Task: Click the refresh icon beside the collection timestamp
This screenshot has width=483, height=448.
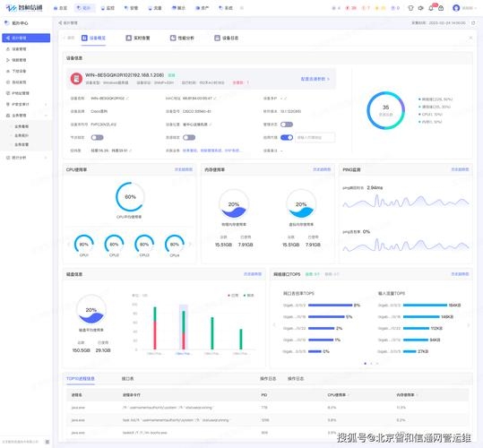Action: click(473, 22)
